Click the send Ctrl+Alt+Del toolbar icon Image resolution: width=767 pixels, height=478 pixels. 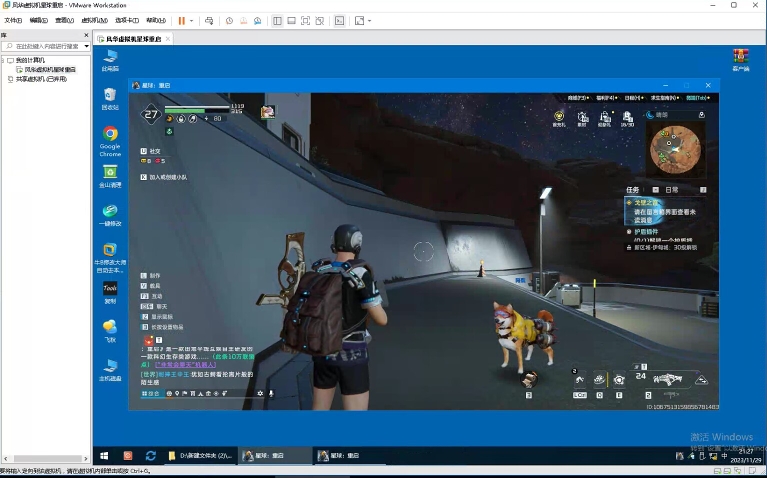tap(209, 21)
